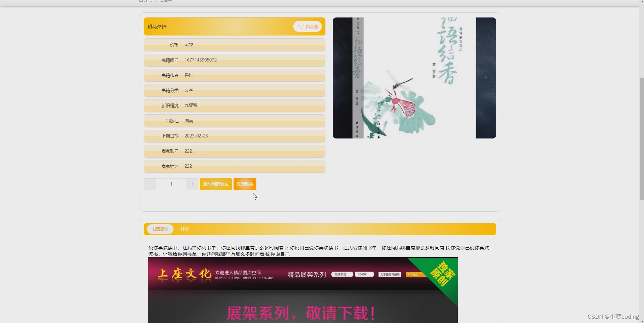Click the 点我收藏 favorite button
Viewport: 644px width, 323px height.
point(307,27)
